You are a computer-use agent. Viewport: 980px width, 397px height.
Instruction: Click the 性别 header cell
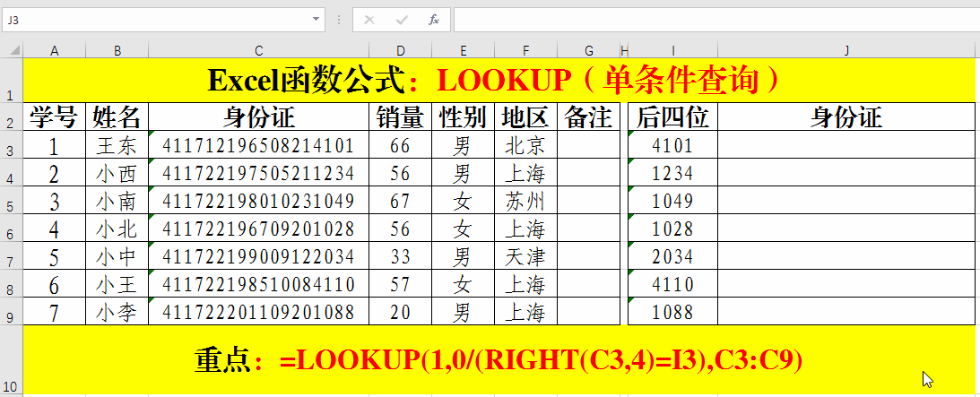coord(464,117)
